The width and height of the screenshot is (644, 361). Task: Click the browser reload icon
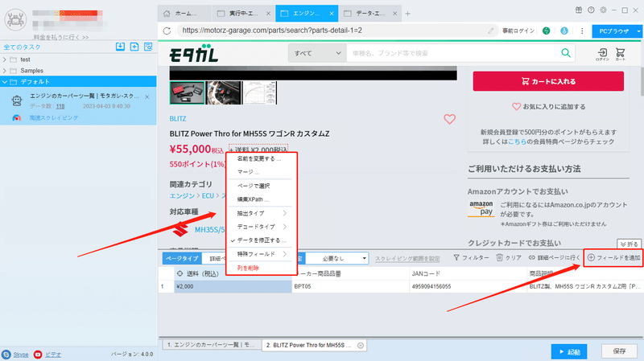pyautogui.click(x=167, y=31)
